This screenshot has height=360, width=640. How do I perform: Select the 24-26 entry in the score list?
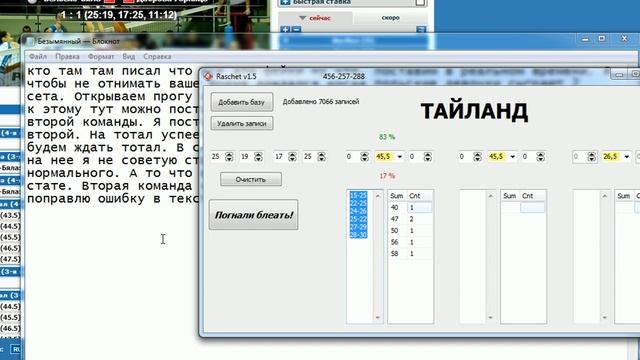point(358,211)
